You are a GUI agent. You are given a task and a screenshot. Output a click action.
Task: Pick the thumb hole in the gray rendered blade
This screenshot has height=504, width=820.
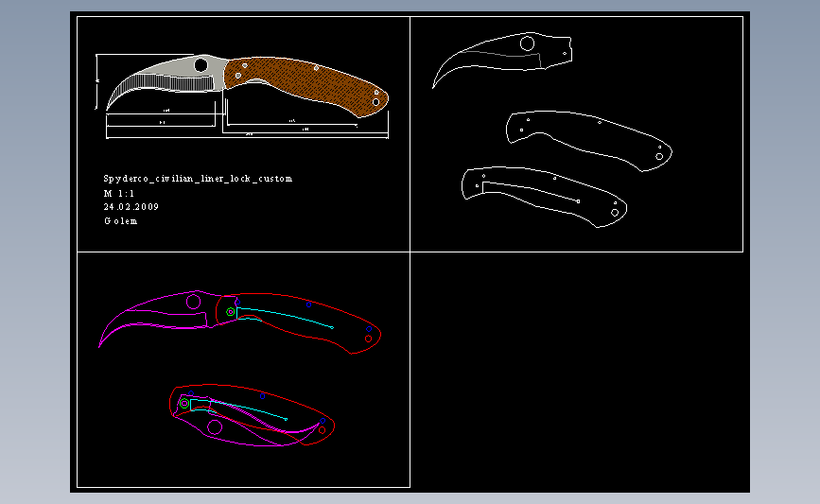click(x=201, y=65)
